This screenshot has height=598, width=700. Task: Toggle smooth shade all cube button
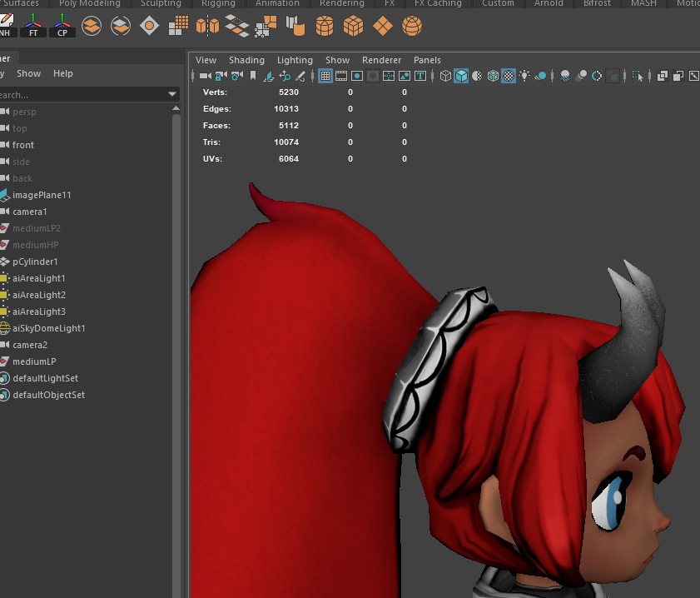coord(461,76)
